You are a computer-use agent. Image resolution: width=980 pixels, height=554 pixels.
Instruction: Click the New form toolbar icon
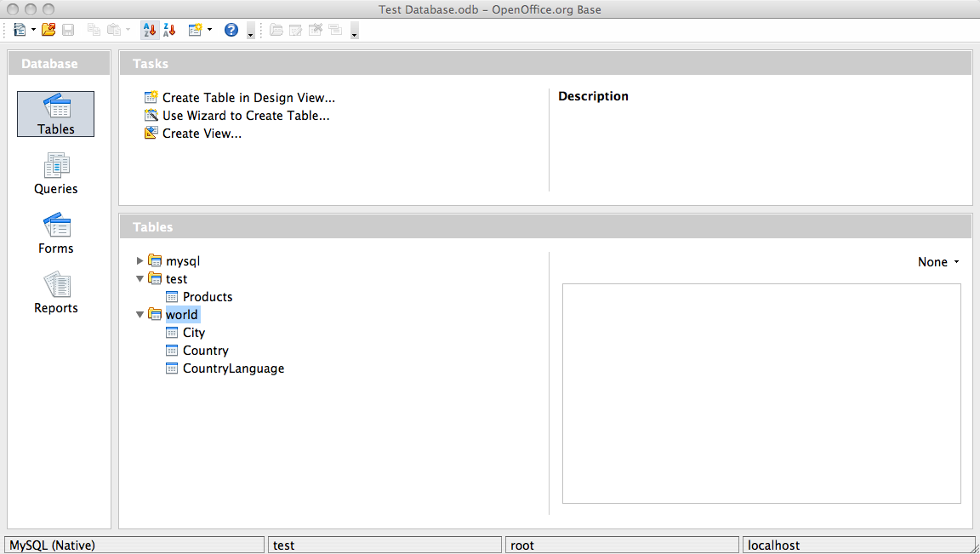click(x=195, y=30)
